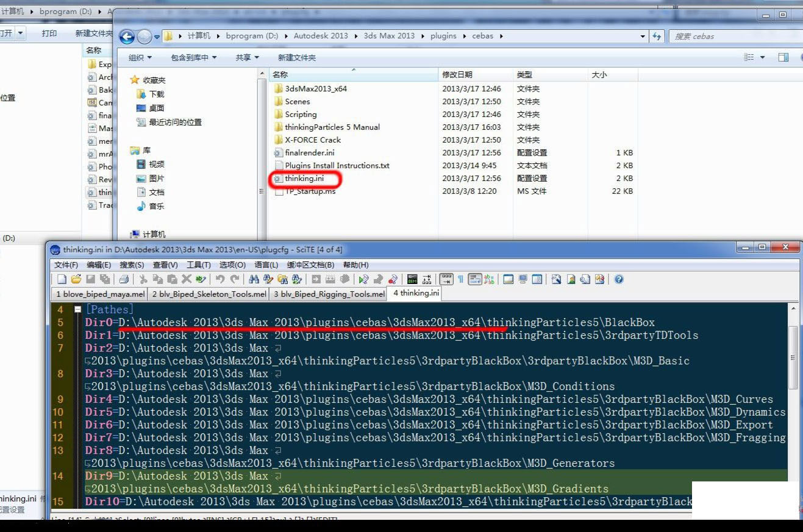
Task: Click the Save floppy icon in SciTE toolbar
Action: (90, 279)
